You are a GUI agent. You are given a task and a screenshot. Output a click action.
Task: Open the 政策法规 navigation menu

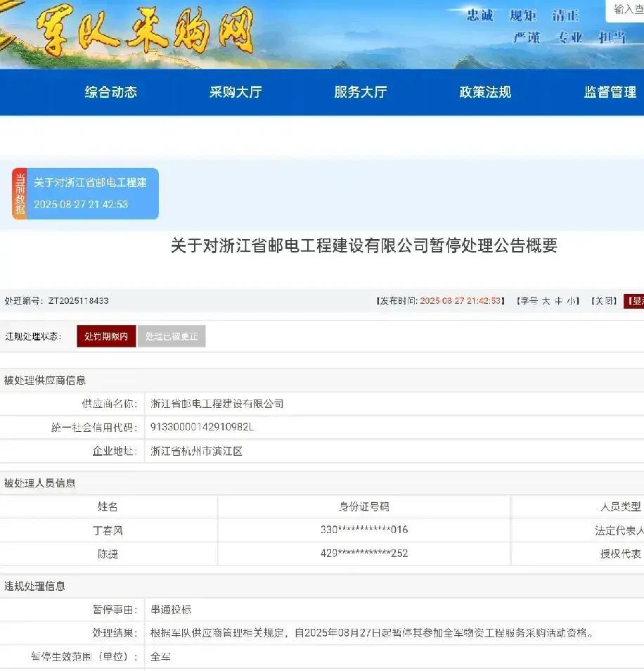(x=485, y=92)
